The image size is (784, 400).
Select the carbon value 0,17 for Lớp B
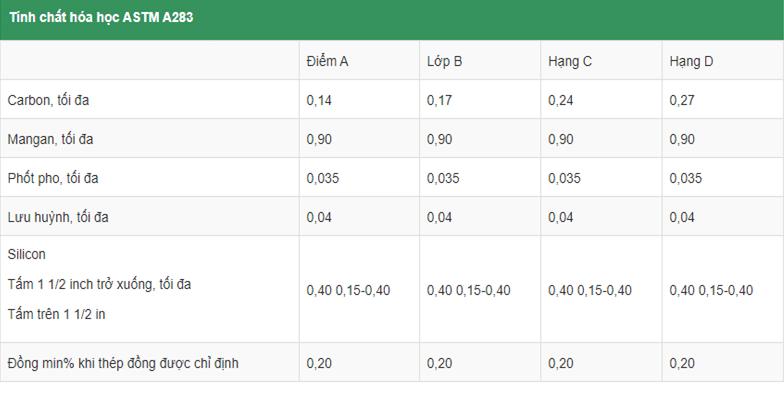[440, 100]
